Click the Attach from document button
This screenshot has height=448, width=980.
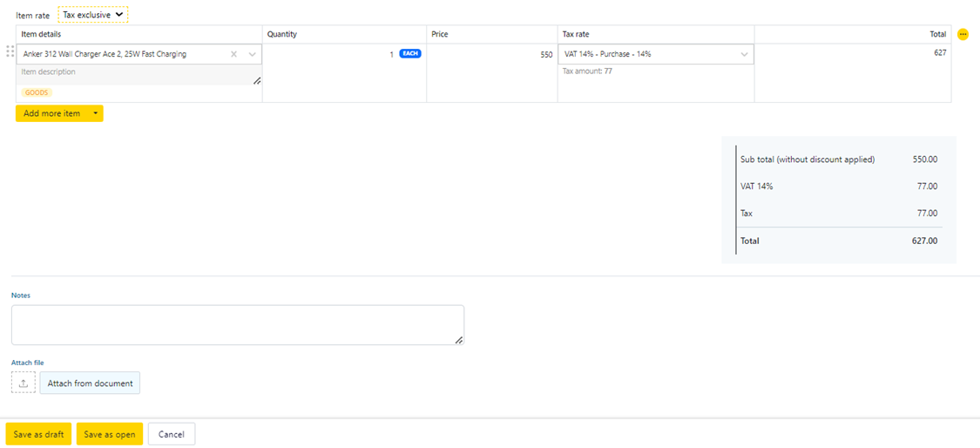(x=90, y=383)
